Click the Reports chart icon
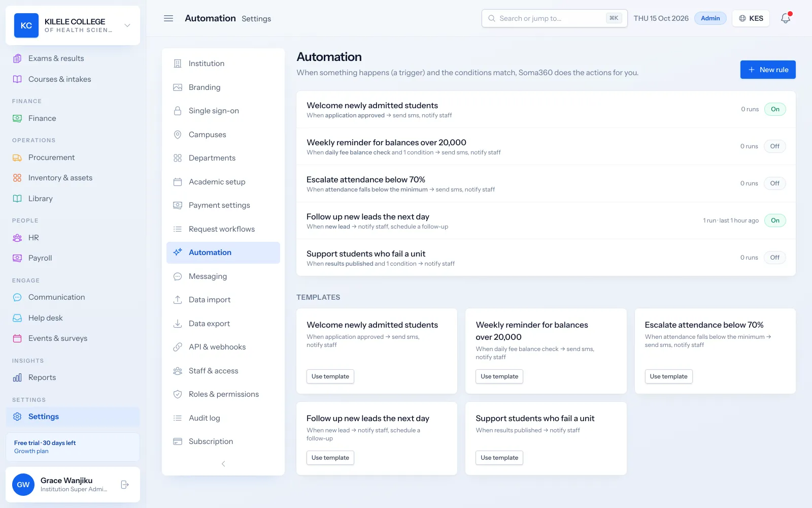Viewport: 812px width, 508px height. pos(17,377)
